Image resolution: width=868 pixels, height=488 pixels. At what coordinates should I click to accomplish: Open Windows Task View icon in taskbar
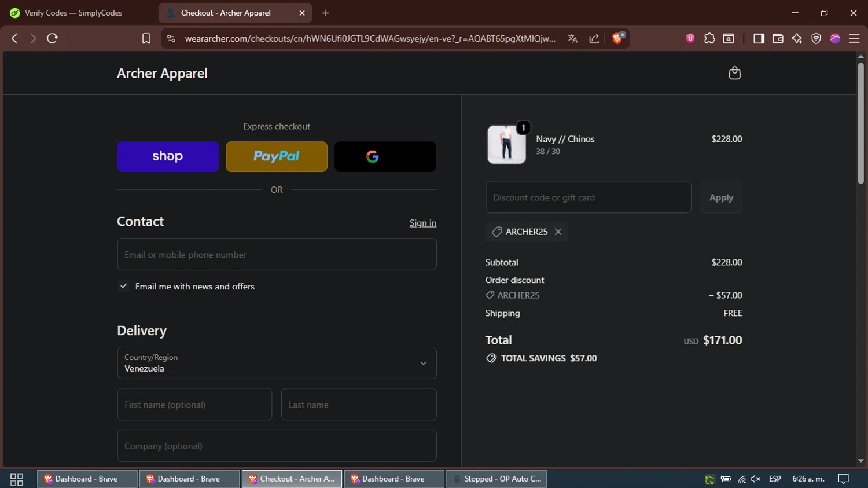point(17,479)
